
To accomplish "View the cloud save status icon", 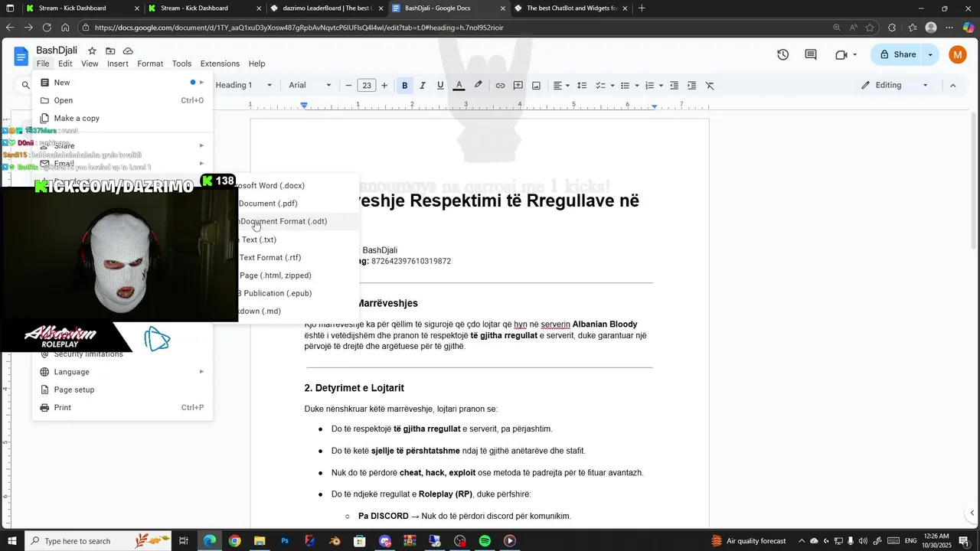I will point(128,51).
